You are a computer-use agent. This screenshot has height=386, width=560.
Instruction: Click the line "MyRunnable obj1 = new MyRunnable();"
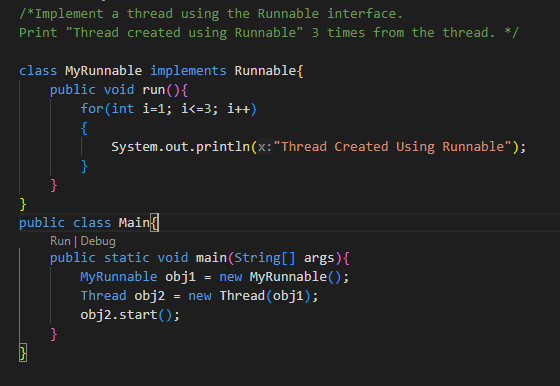pos(215,277)
